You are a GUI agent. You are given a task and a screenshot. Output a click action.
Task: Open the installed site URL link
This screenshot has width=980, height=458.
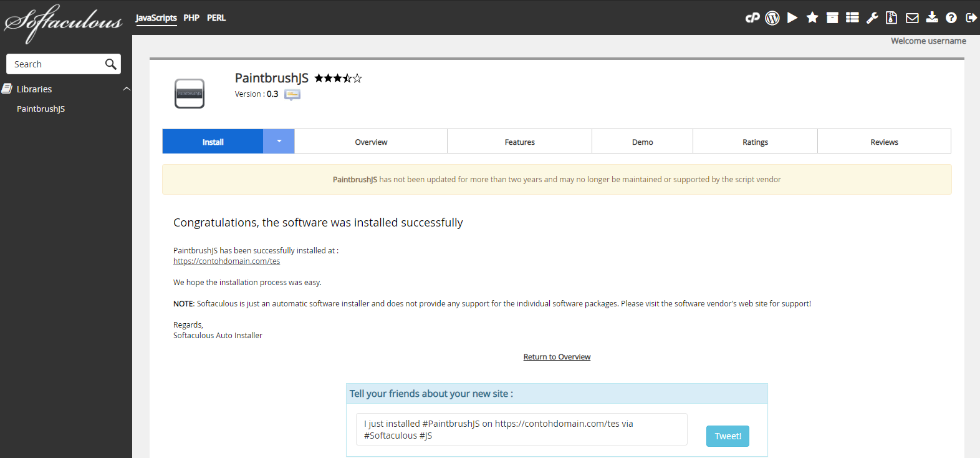coord(226,261)
